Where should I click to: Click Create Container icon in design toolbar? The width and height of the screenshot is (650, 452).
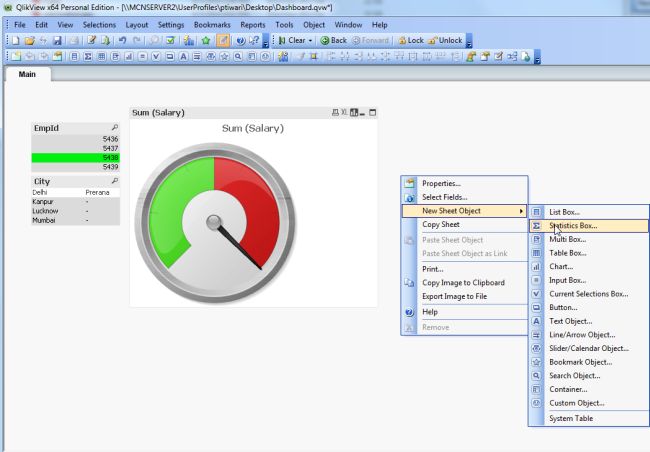click(x=252, y=56)
